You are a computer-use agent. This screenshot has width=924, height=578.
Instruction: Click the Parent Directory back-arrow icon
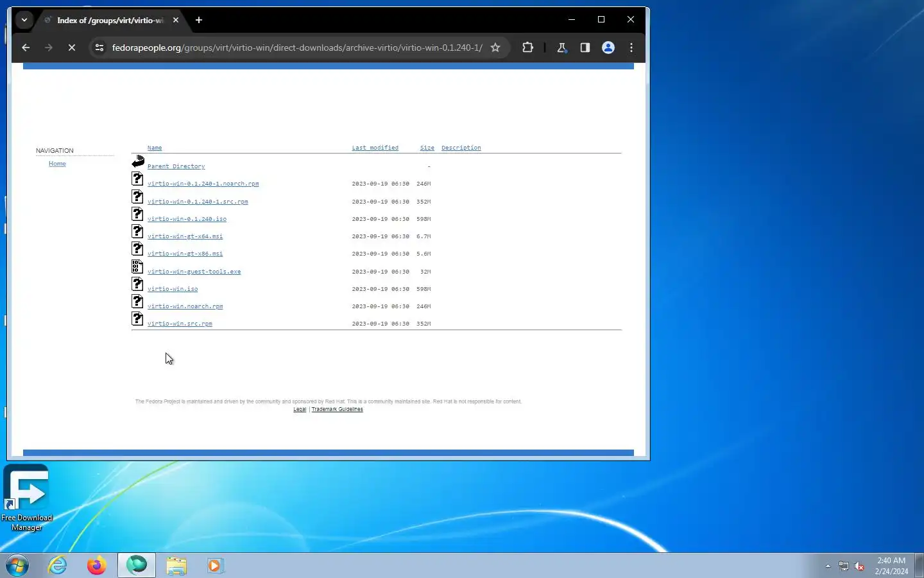point(138,161)
